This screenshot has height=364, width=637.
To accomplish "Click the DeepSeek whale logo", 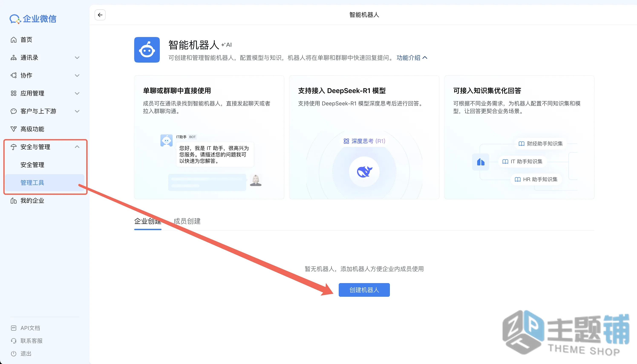I will [364, 172].
